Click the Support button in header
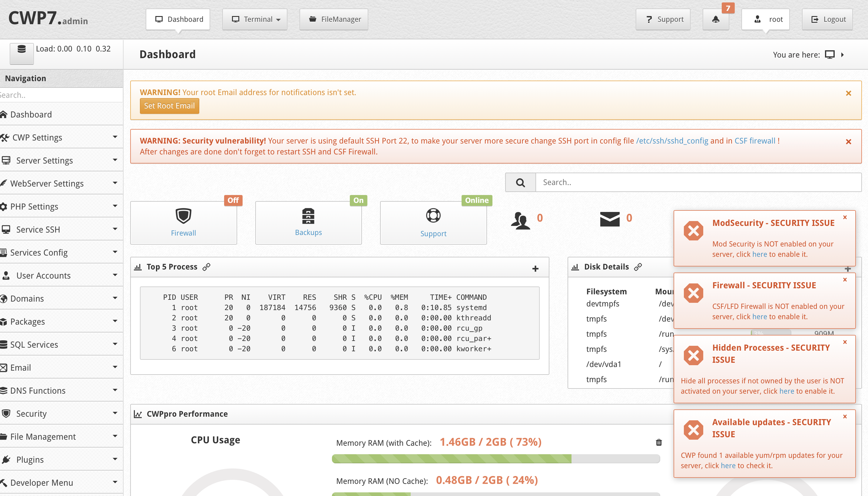Image resolution: width=868 pixels, height=496 pixels. click(663, 19)
